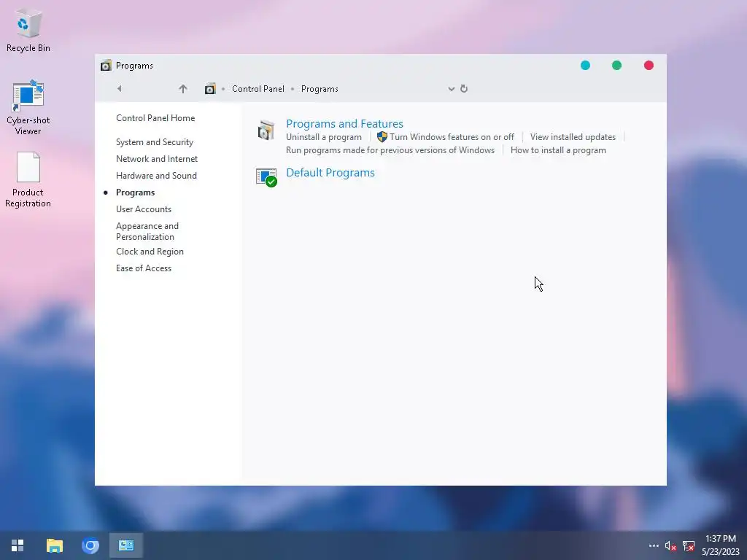This screenshot has height=560, width=747.
Task: Close window with the red circle button
Action: (649, 65)
